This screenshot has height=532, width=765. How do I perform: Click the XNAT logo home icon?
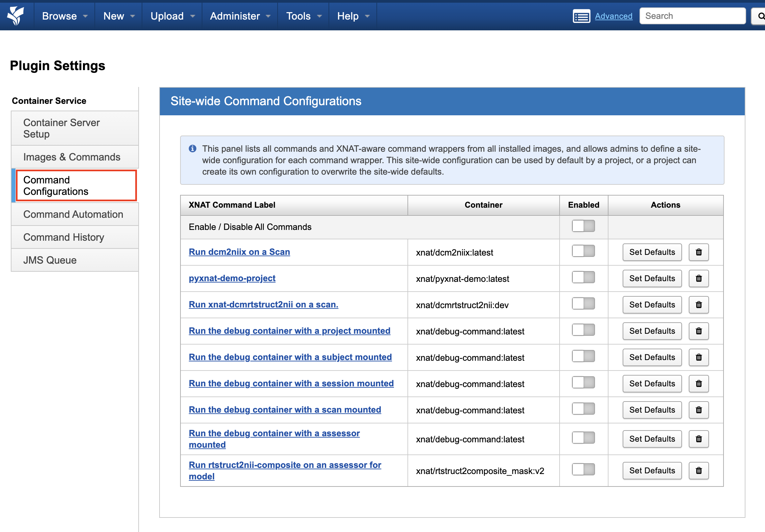pos(16,16)
